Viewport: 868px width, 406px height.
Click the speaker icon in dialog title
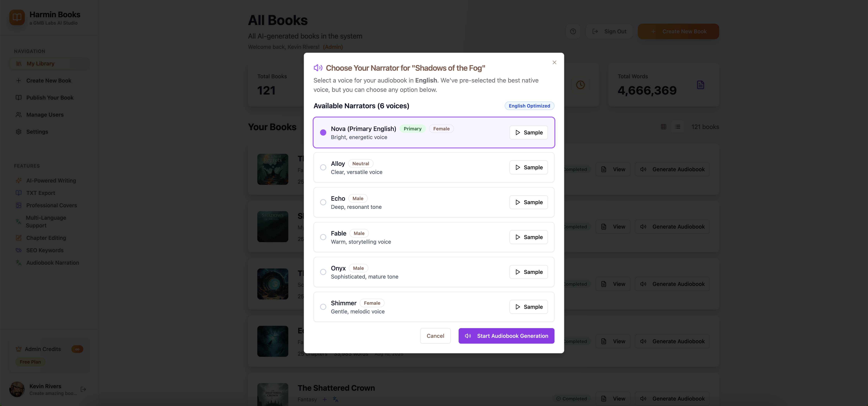[x=318, y=68]
